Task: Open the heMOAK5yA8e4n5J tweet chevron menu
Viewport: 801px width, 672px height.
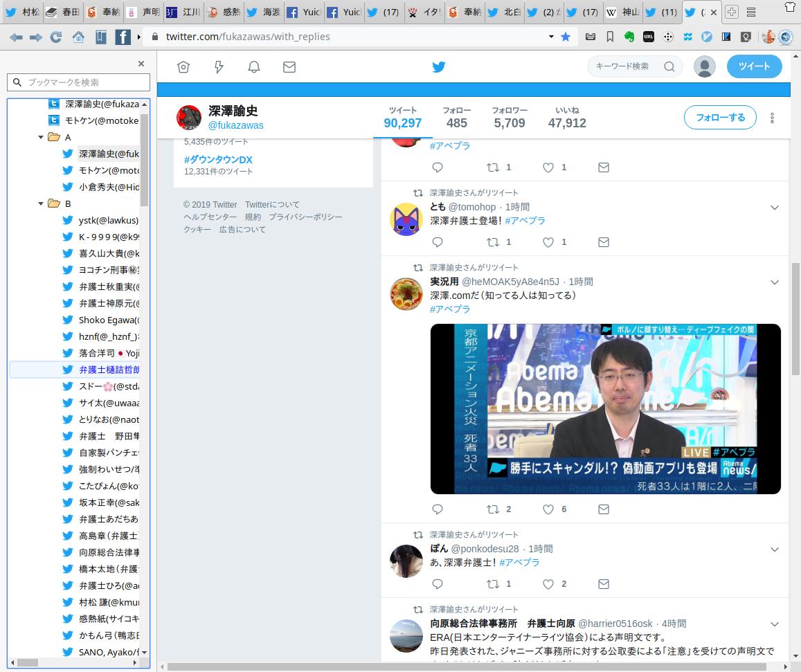Action: [x=775, y=282]
